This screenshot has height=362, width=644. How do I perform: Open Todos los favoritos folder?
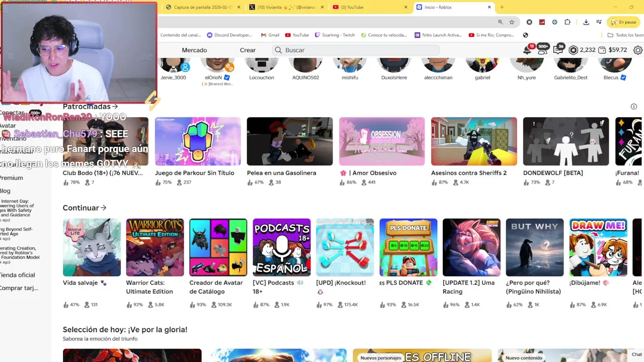(625, 35)
